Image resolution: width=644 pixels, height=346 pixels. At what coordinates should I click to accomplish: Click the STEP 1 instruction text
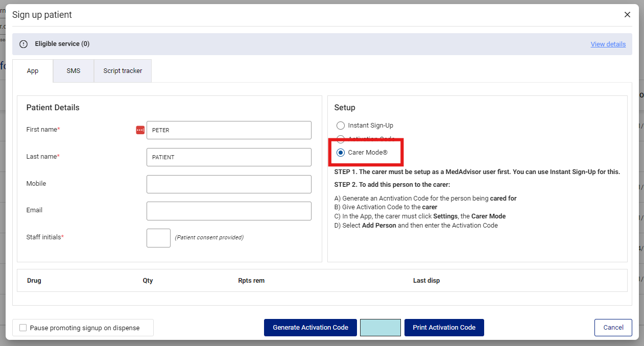click(477, 172)
